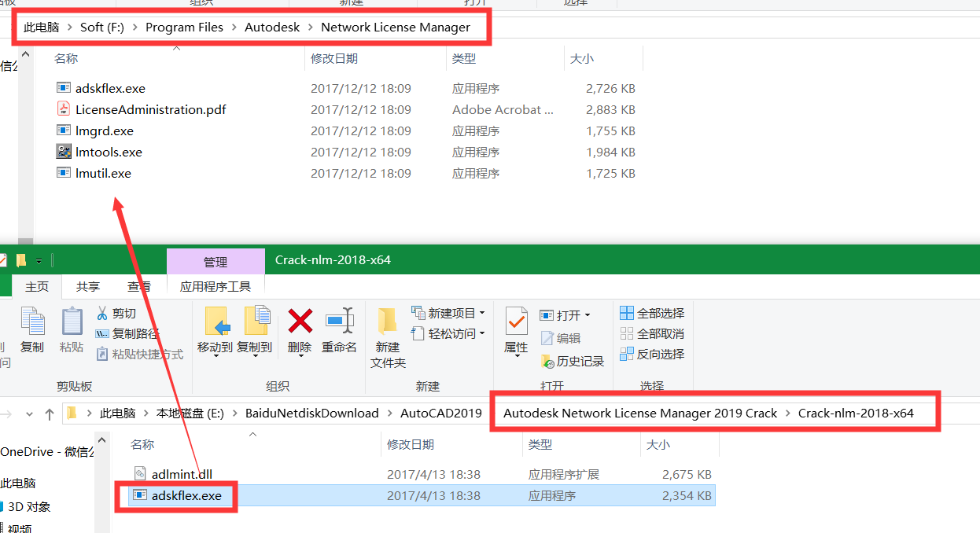This screenshot has height=533, width=980.
Task: Click 此电脑 in lower navigation pane
Action: coord(18,483)
